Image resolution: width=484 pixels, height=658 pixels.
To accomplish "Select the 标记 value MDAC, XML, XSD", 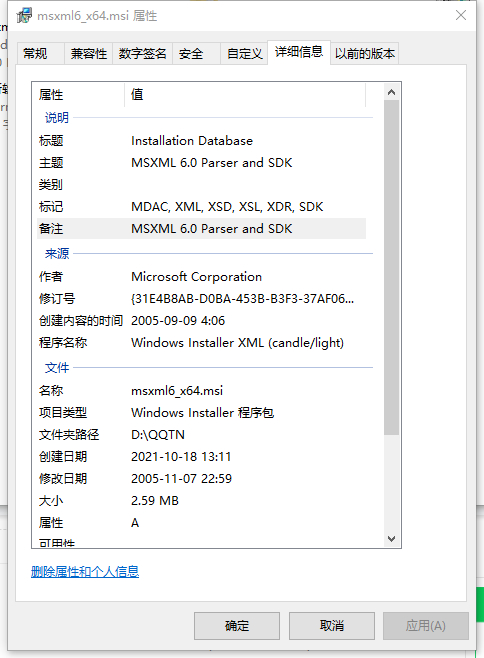I will point(227,206).
